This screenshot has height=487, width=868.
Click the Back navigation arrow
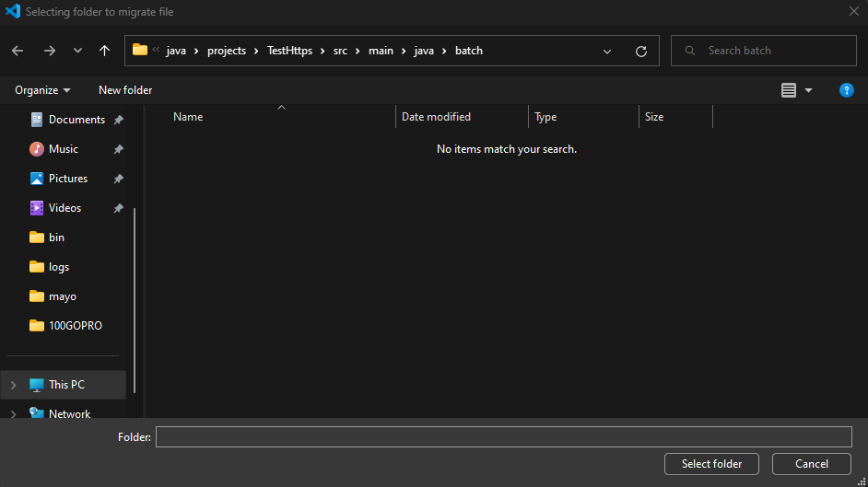(18, 51)
